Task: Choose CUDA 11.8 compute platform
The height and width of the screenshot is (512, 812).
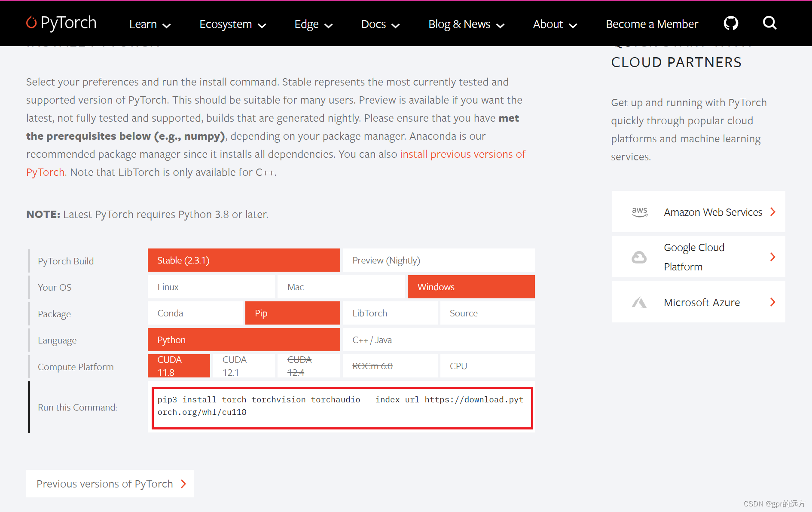Action: (179, 366)
